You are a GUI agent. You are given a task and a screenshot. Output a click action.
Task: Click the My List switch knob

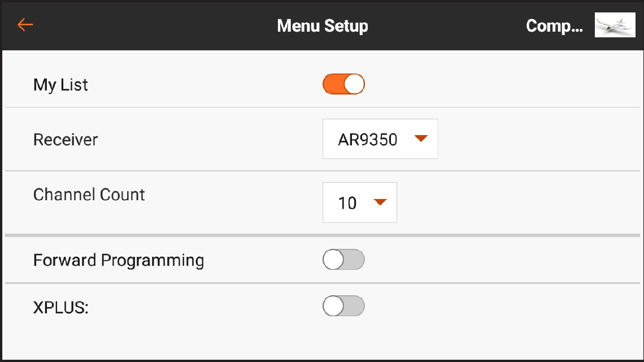353,84
